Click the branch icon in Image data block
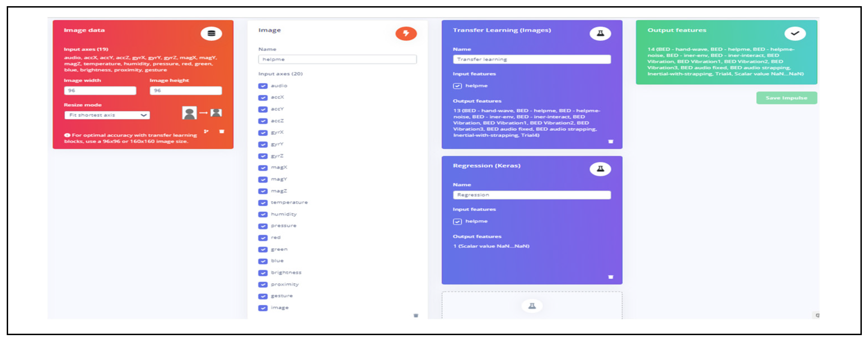 (x=206, y=131)
